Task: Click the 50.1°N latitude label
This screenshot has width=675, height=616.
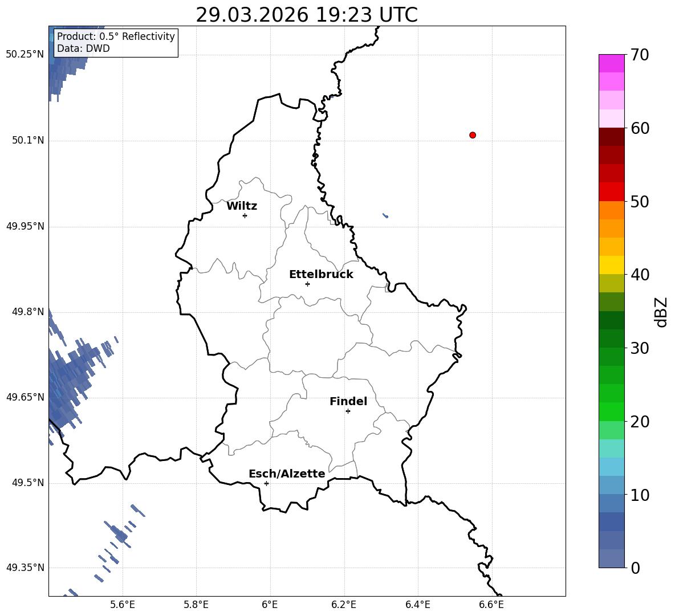Action: coord(28,140)
